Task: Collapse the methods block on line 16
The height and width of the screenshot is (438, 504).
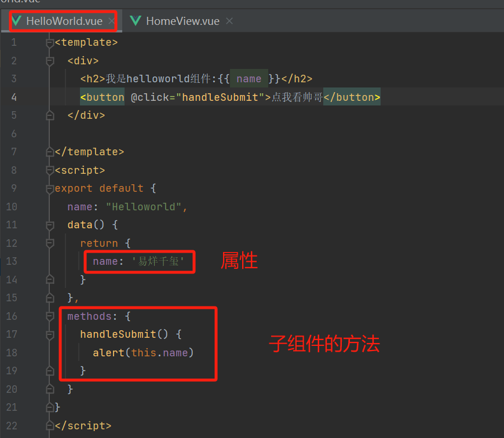Action: pos(50,316)
